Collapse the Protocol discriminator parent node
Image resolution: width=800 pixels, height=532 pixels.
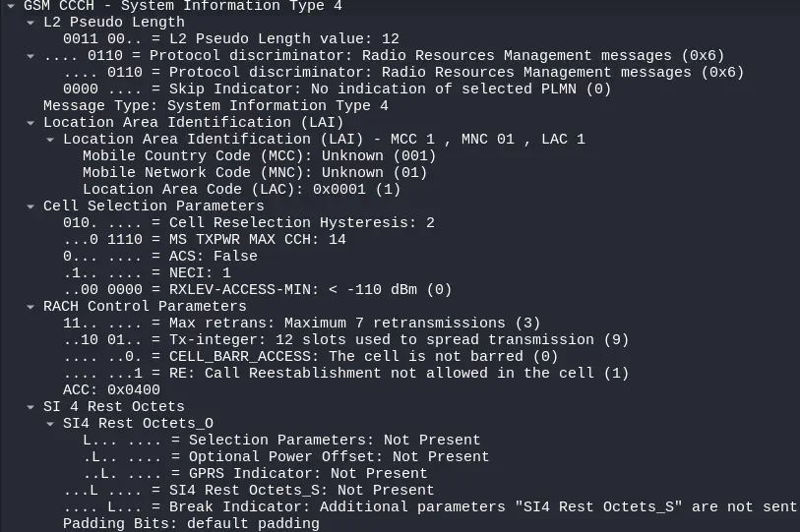tap(30, 55)
